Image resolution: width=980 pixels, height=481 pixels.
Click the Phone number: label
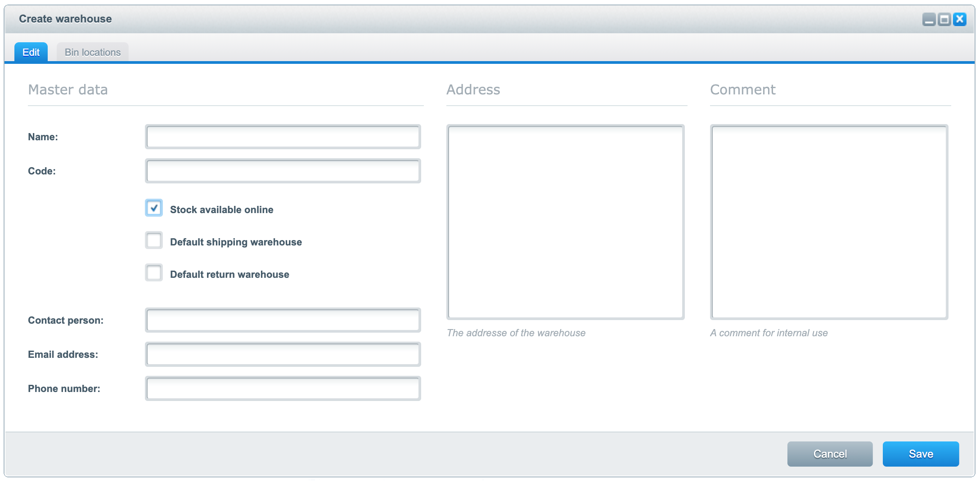[x=64, y=389]
